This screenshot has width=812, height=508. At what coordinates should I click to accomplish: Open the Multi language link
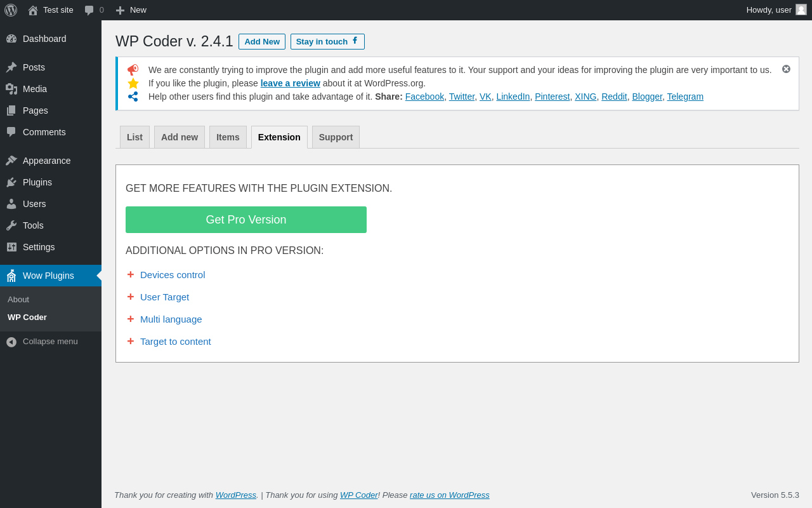pos(171,319)
